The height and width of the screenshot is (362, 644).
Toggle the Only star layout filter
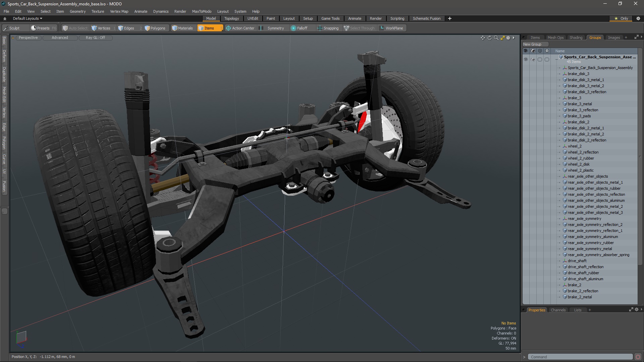point(621,18)
